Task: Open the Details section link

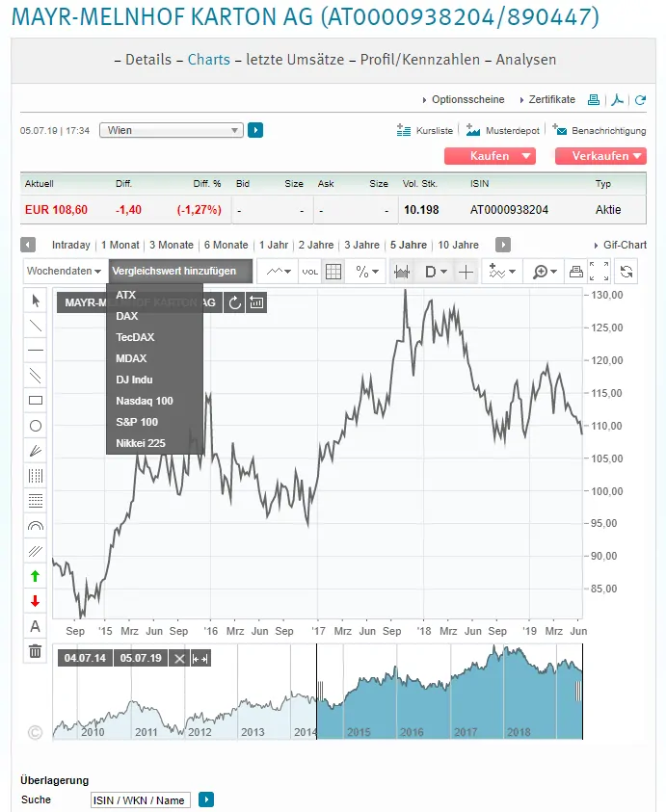Action: [x=148, y=60]
